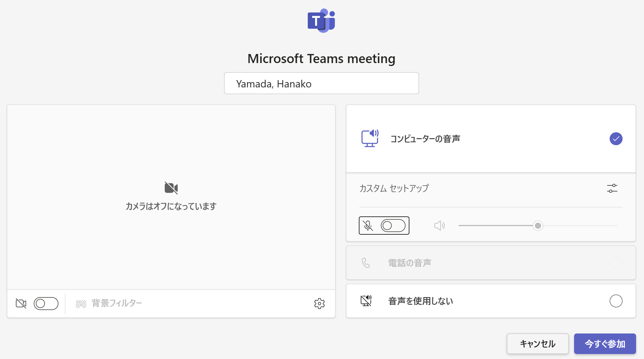Screen dimensions: 644x359
Task: Select コンピューターの音声 audio option
Action: (x=491, y=139)
